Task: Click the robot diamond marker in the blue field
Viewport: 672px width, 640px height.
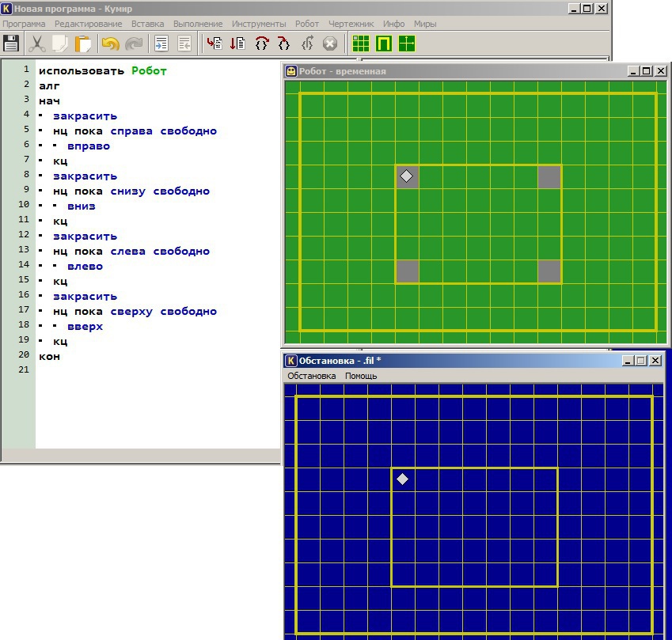Action: [403, 479]
